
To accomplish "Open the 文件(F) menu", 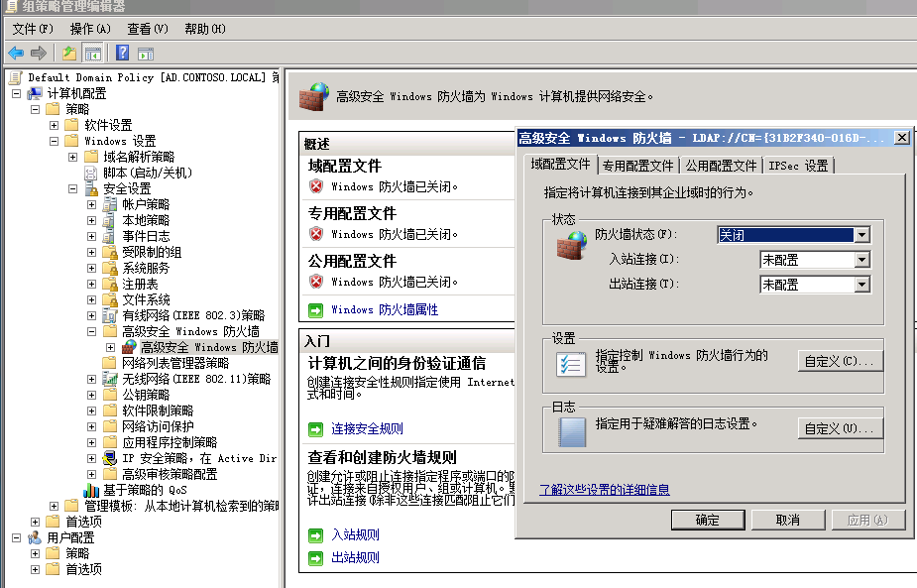I will point(33,29).
